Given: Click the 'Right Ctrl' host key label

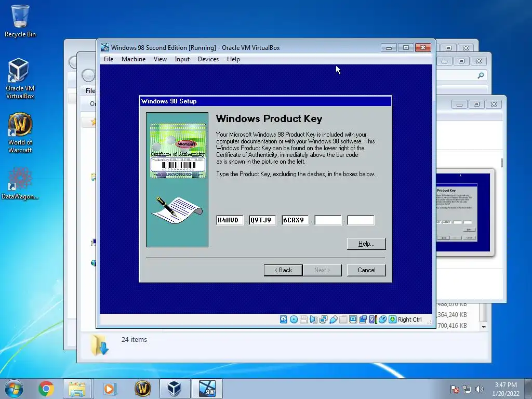Looking at the screenshot, I should (x=409, y=320).
